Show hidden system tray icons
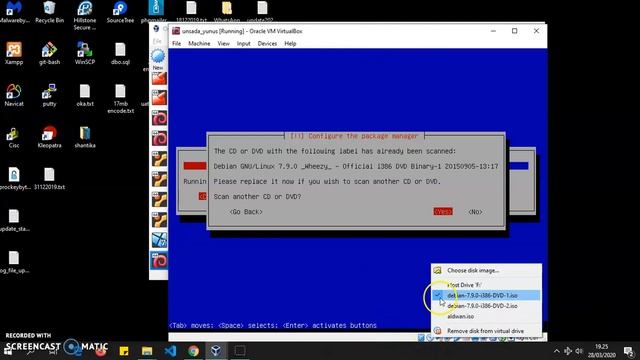 (x=557, y=351)
